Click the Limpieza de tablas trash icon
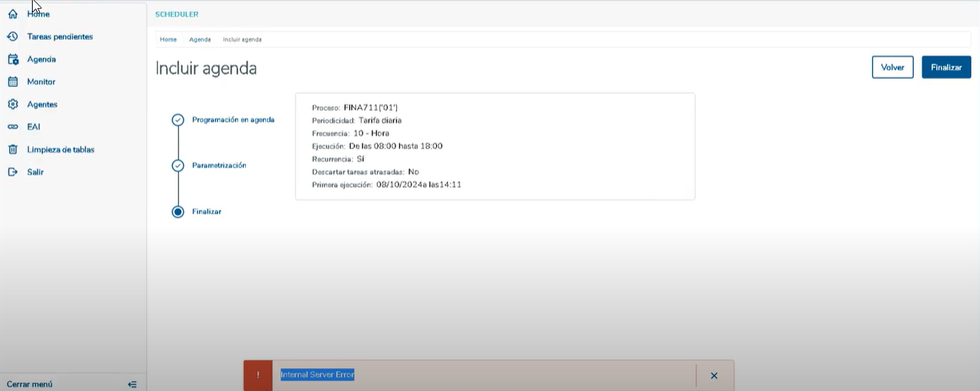980x391 pixels. click(x=13, y=149)
